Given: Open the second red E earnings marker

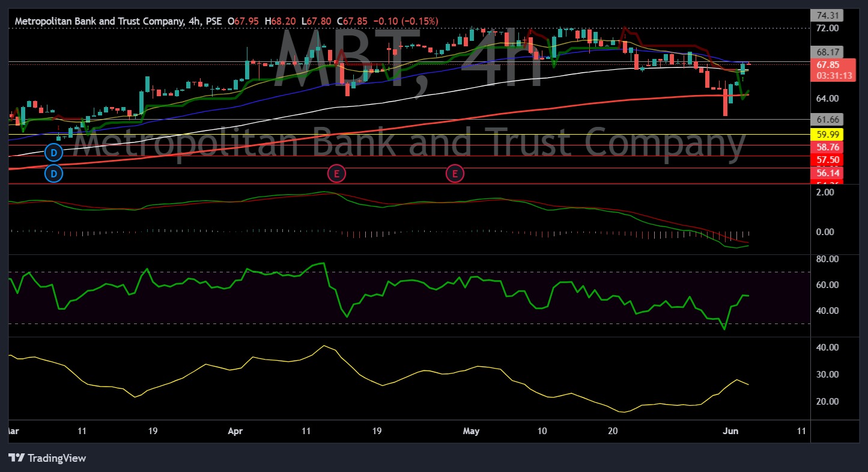Looking at the screenshot, I should click(x=455, y=173).
